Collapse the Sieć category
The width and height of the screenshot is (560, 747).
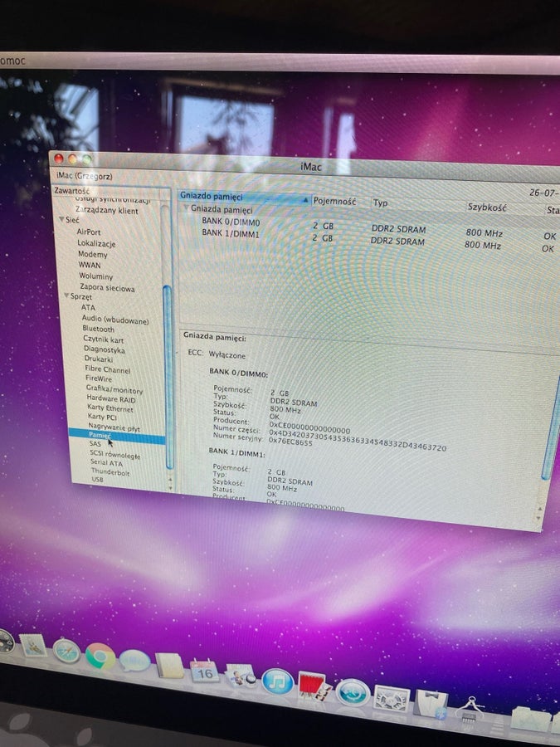coord(61,220)
